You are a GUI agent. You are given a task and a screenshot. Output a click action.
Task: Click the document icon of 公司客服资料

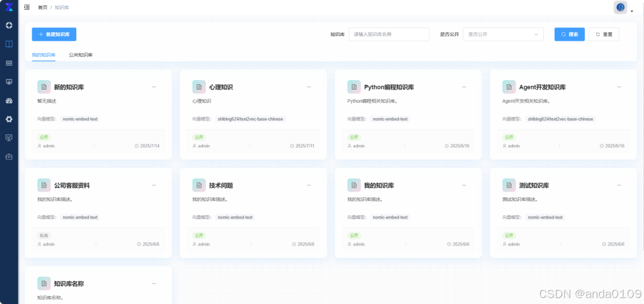[44, 185]
